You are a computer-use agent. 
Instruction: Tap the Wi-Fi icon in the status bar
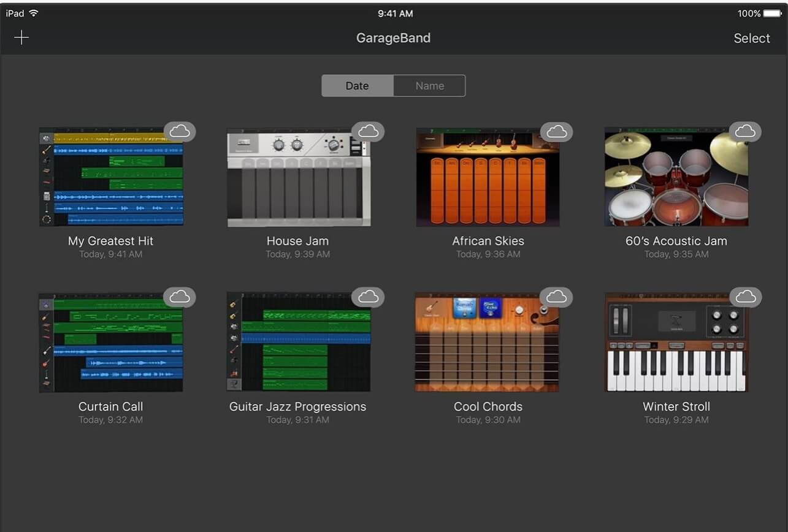click(x=34, y=13)
